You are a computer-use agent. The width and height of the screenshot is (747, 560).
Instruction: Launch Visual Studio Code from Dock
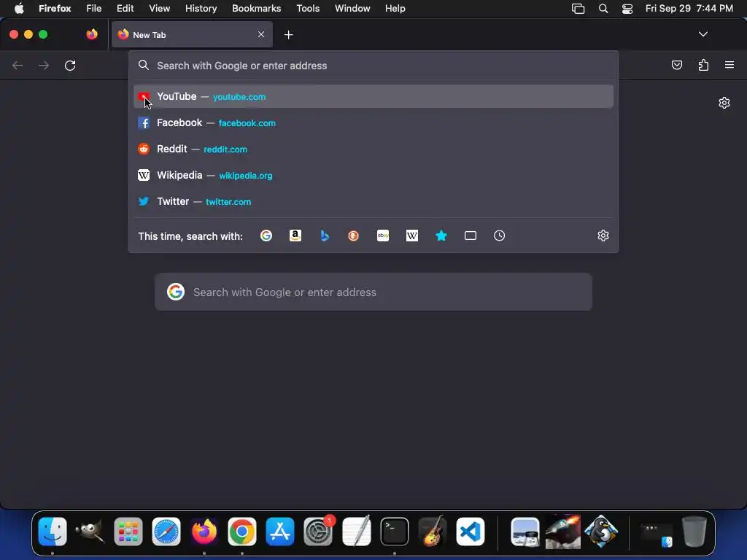pos(471,532)
